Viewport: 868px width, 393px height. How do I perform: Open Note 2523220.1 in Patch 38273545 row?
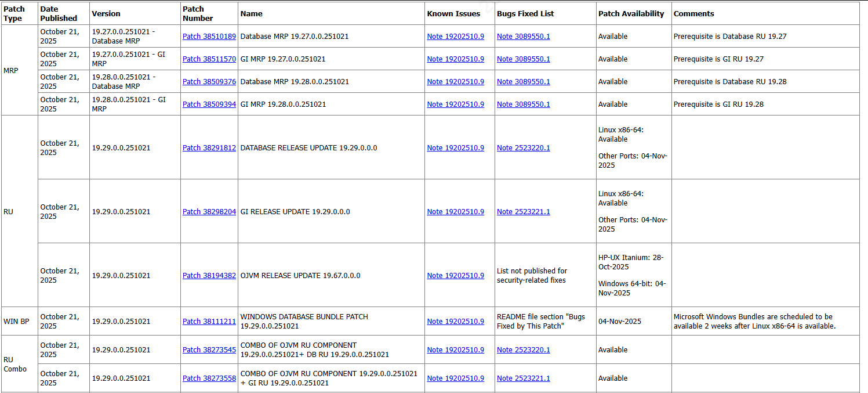coord(524,350)
